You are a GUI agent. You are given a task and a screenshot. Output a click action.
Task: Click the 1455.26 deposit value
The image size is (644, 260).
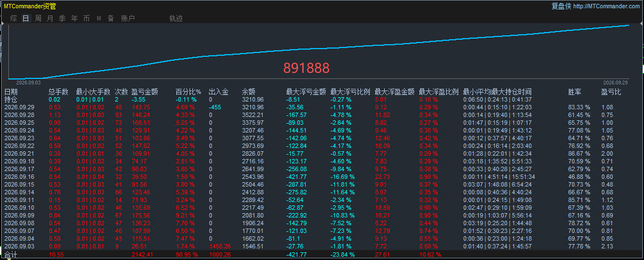point(219,246)
